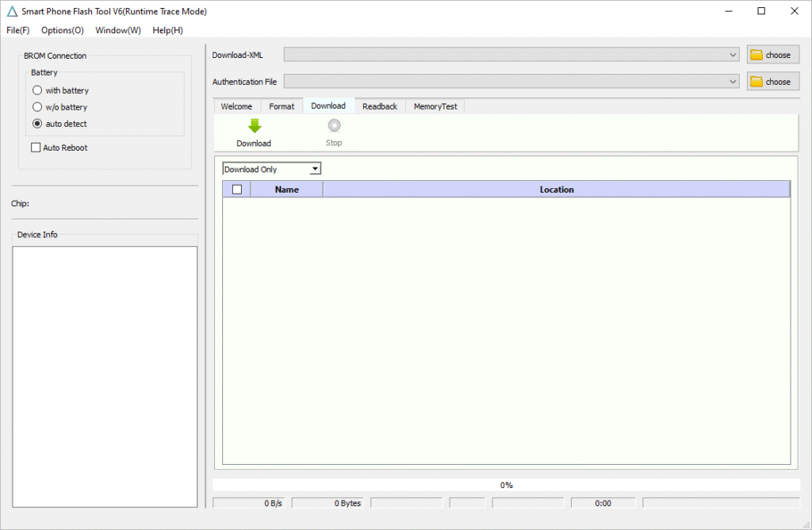The height and width of the screenshot is (530, 812).
Task: Toggle the select-all checkbox in the file table
Action: (x=236, y=188)
